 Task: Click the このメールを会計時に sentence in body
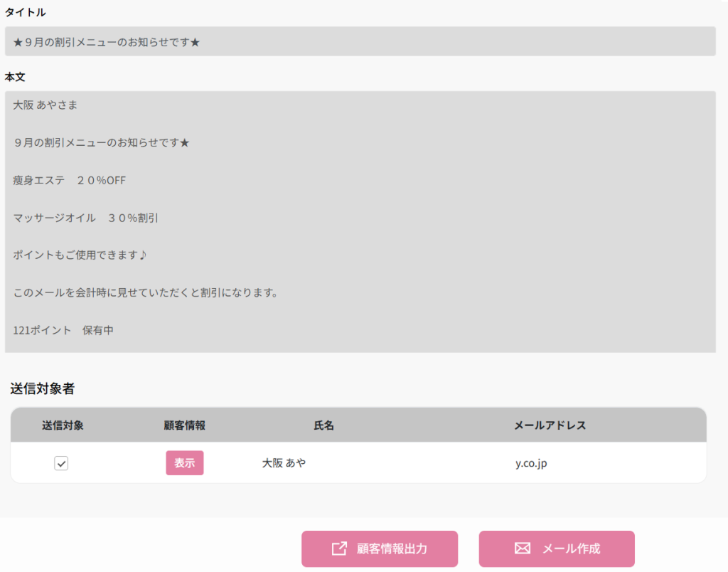coord(144,292)
